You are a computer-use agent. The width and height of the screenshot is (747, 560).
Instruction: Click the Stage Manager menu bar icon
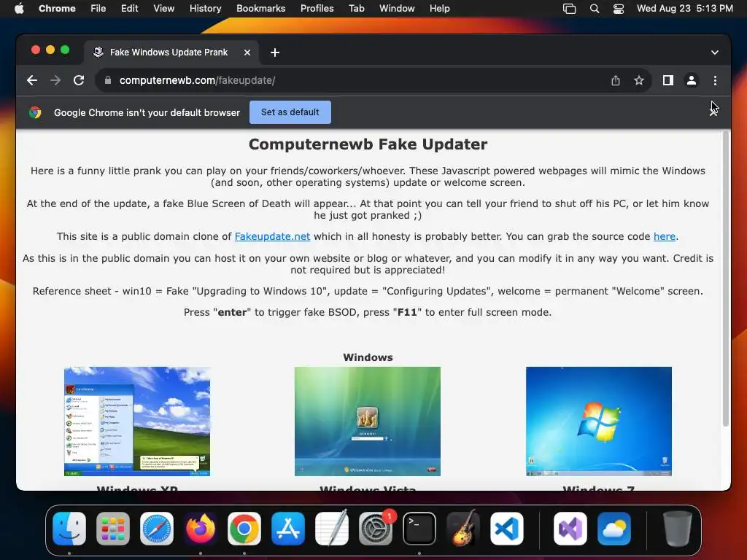tap(569, 9)
